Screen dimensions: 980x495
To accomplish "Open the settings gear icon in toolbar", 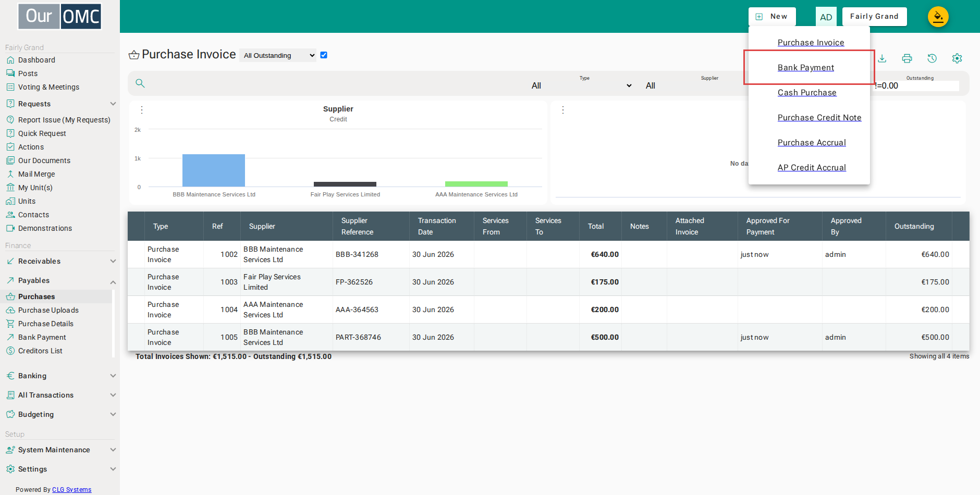I will [x=957, y=58].
